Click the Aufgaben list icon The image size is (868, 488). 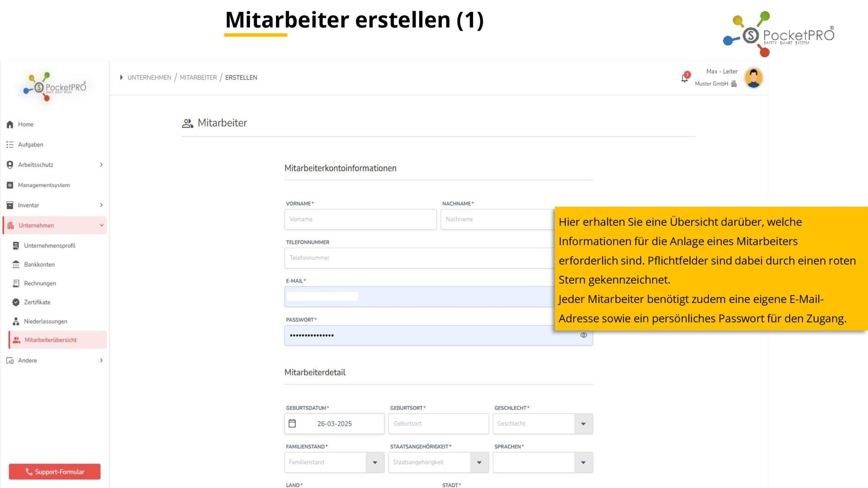[10, 145]
